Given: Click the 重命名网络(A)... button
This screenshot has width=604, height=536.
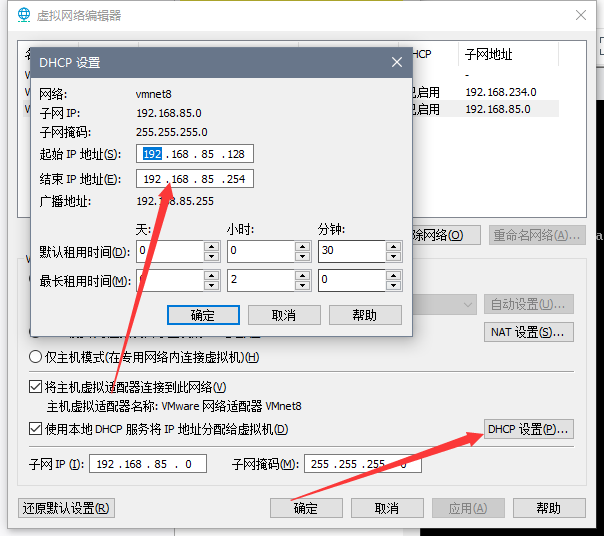Looking at the screenshot, I should click(537, 235).
